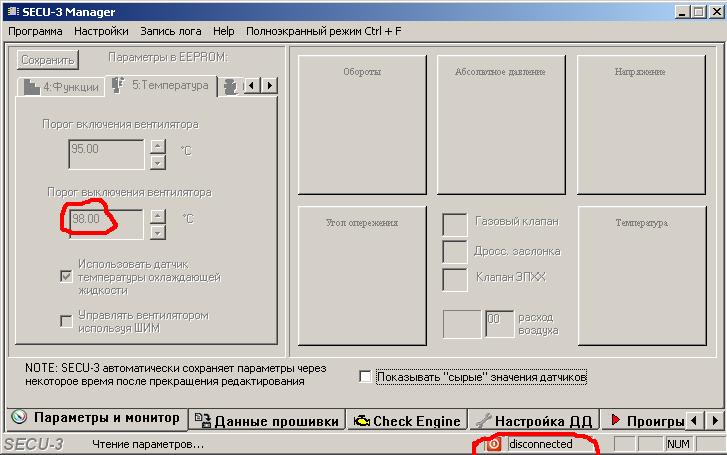Select the Проигрыватель tab with red arrow

pyautogui.click(x=647, y=421)
